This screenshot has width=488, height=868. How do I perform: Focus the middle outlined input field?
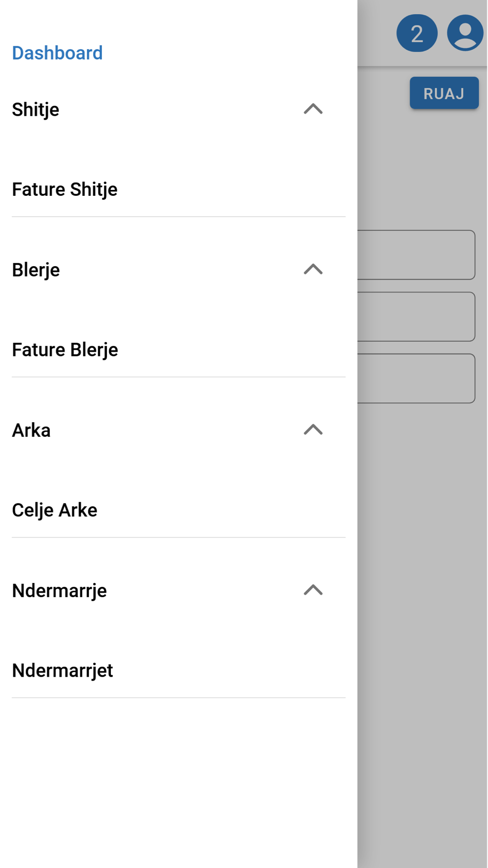click(x=416, y=316)
